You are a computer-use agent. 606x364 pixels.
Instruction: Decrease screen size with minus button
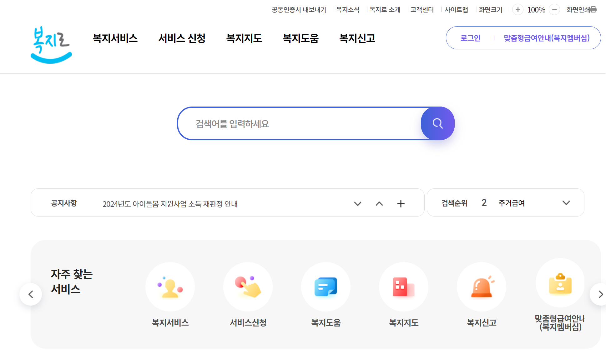pyautogui.click(x=554, y=10)
